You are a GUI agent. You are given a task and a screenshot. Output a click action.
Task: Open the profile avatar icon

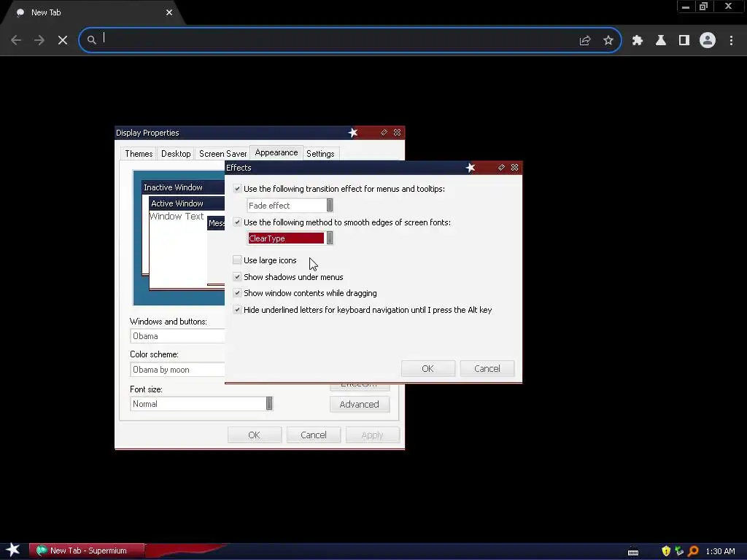[x=708, y=40]
